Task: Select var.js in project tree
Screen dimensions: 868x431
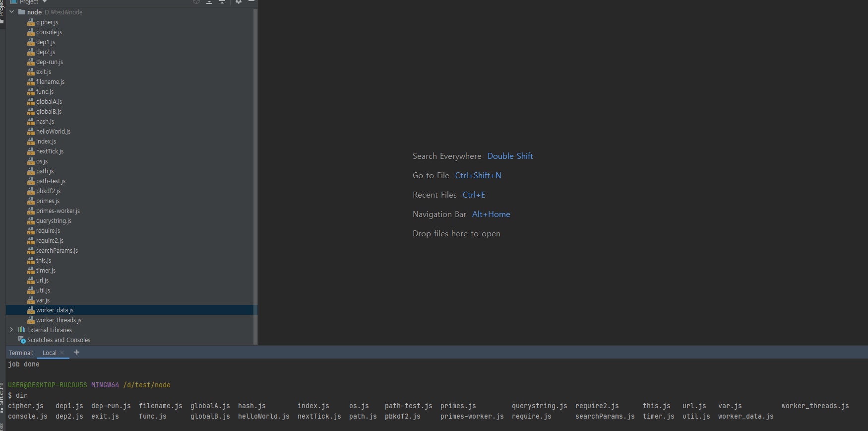Action: 43,300
